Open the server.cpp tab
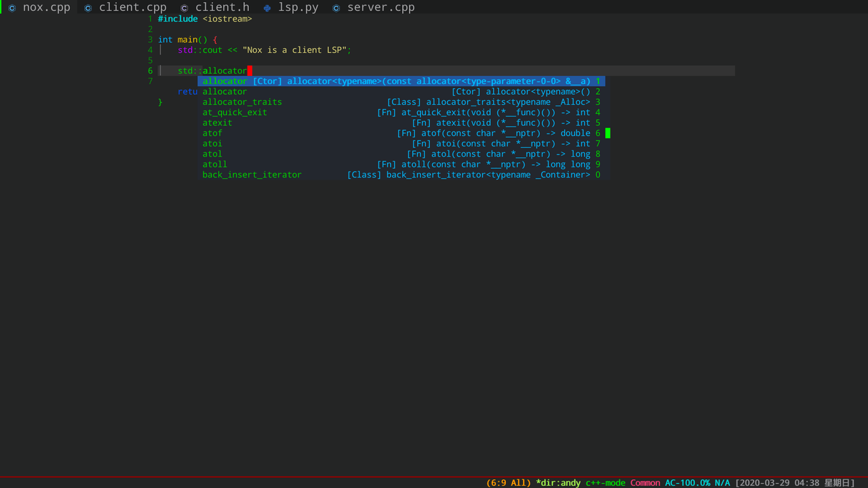Screen dimensions: 868x488 pos(380,7)
